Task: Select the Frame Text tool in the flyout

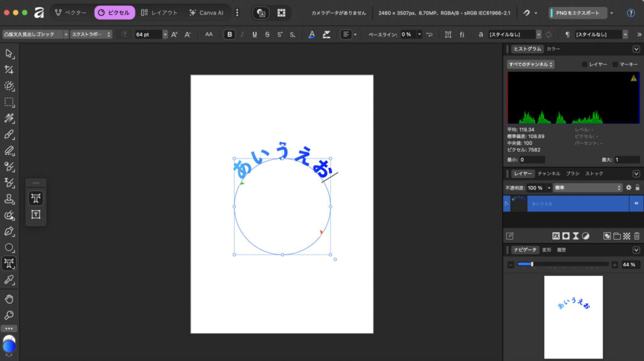Action: tap(36, 215)
